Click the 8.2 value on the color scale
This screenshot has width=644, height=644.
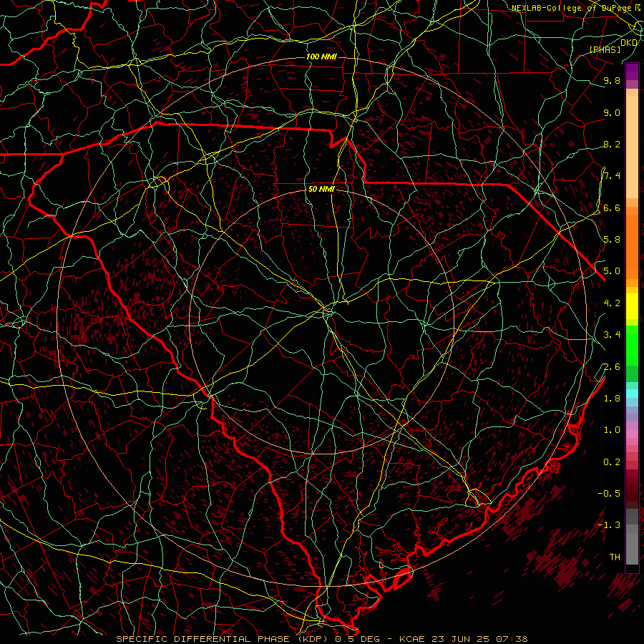pos(612,144)
